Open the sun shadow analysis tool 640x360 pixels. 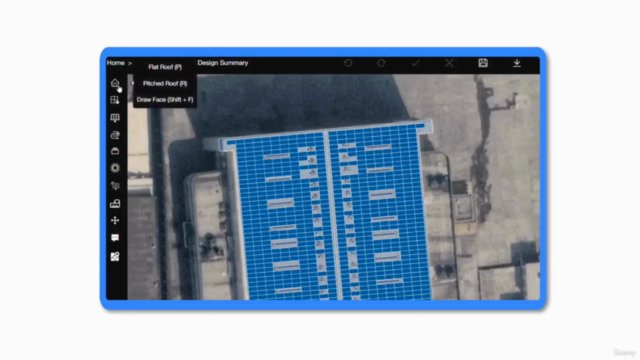115,168
